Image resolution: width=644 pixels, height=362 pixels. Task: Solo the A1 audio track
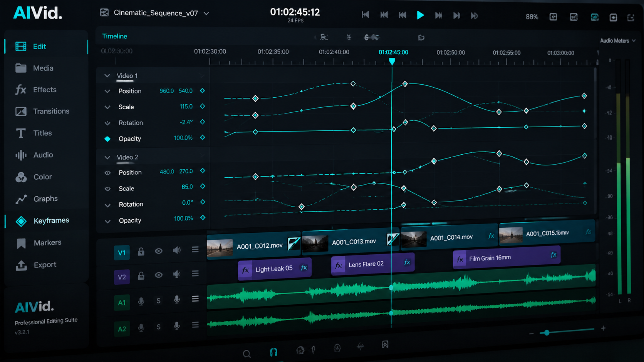158,301
